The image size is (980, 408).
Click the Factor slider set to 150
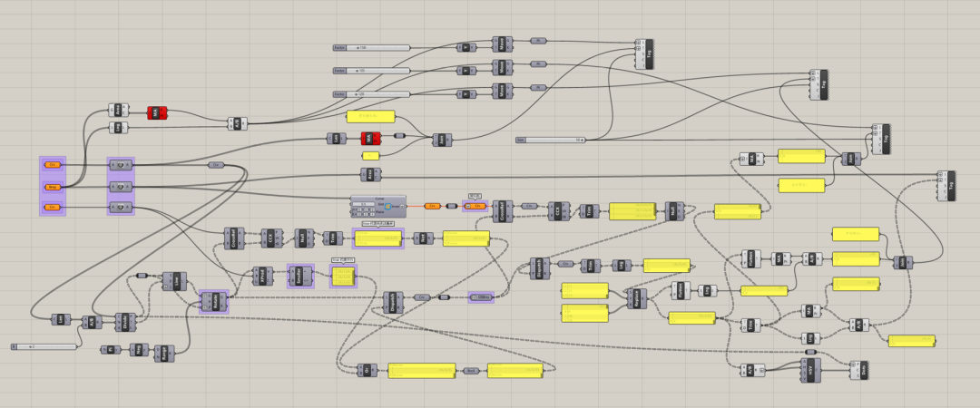point(371,47)
